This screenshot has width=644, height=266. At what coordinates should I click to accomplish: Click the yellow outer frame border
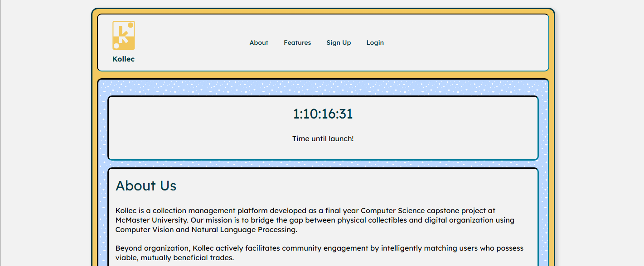[323, 75]
